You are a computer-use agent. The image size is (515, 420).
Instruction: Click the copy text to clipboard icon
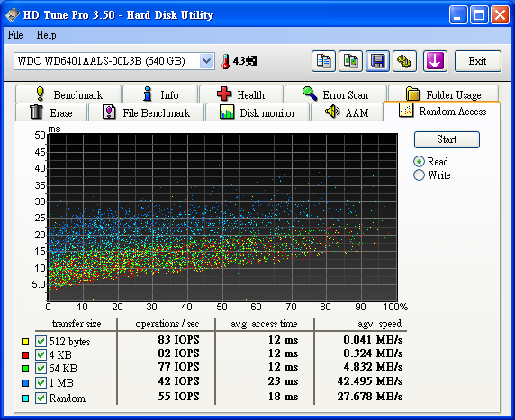[323, 61]
